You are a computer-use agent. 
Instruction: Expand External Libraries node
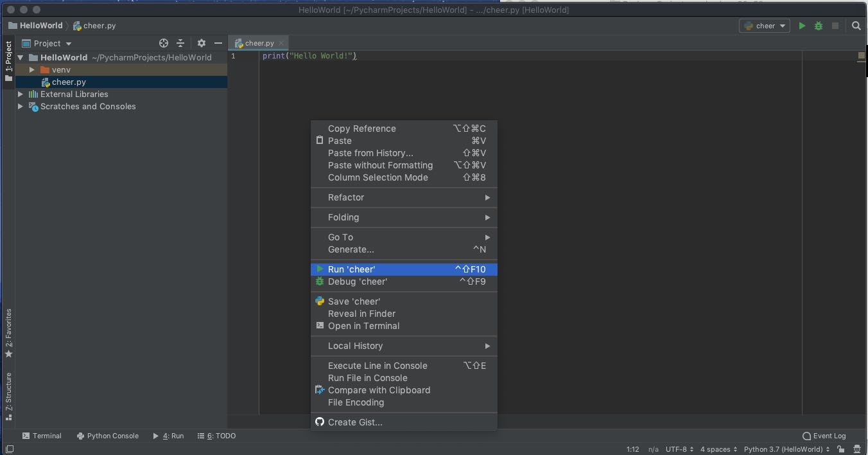pos(21,94)
